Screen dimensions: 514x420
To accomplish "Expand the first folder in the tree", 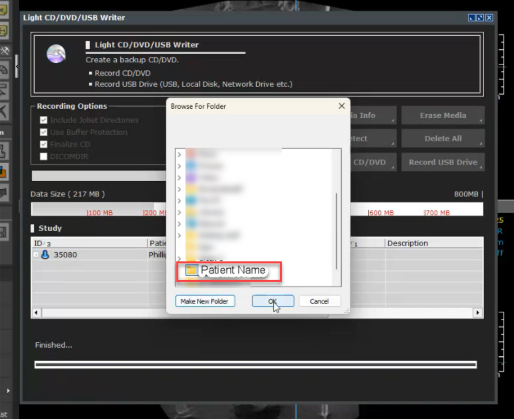I will (179, 154).
